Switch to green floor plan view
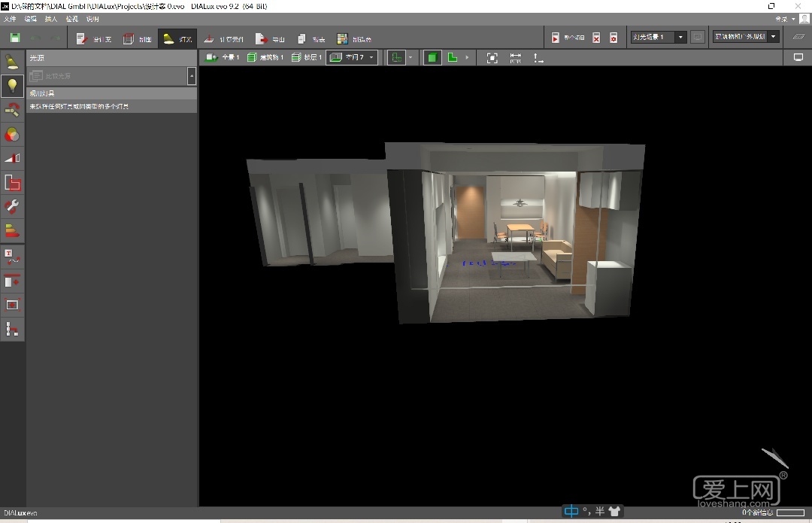This screenshot has height=523, width=812. click(453, 58)
